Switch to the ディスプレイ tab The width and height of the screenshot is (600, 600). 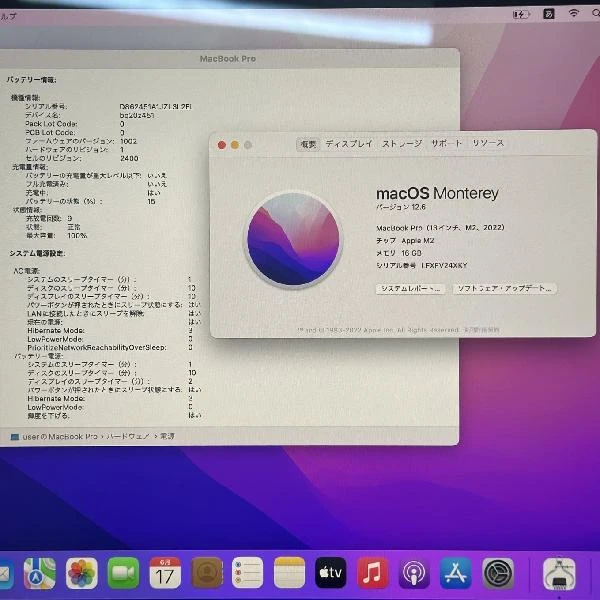(x=349, y=144)
